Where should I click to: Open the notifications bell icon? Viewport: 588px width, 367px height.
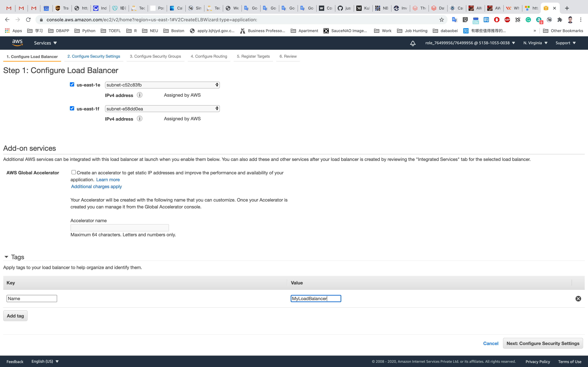coord(413,43)
